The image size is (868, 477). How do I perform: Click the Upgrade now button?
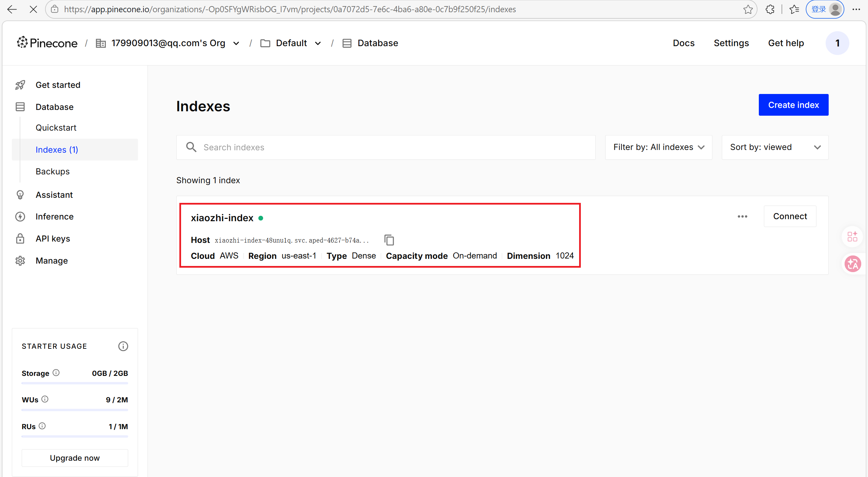point(75,458)
